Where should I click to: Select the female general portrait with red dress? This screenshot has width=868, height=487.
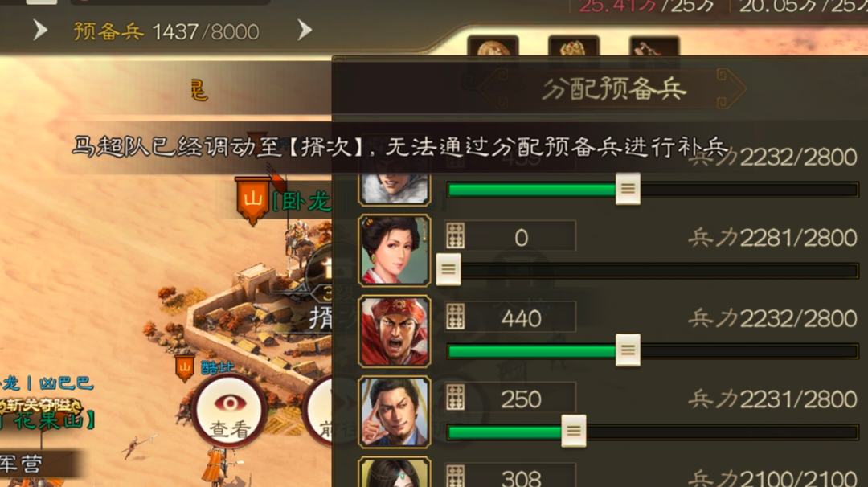394,251
